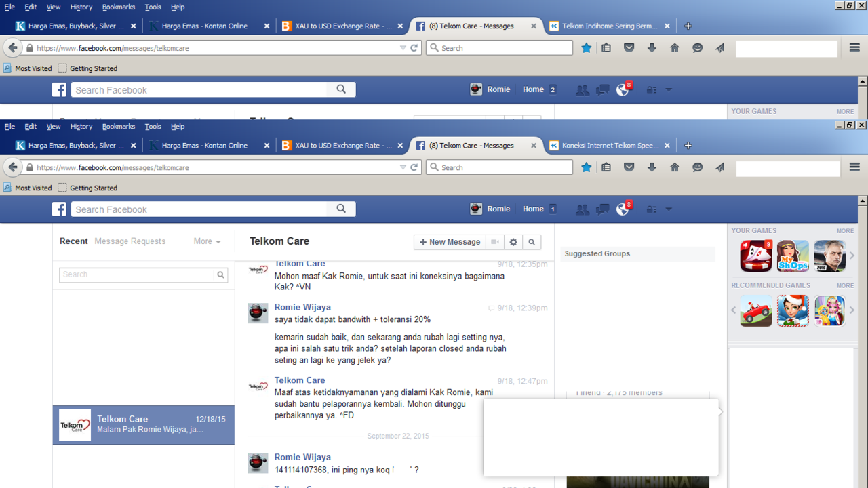Image resolution: width=868 pixels, height=488 pixels.
Task: Click magnifier in conversation list search box
Action: click(220, 274)
